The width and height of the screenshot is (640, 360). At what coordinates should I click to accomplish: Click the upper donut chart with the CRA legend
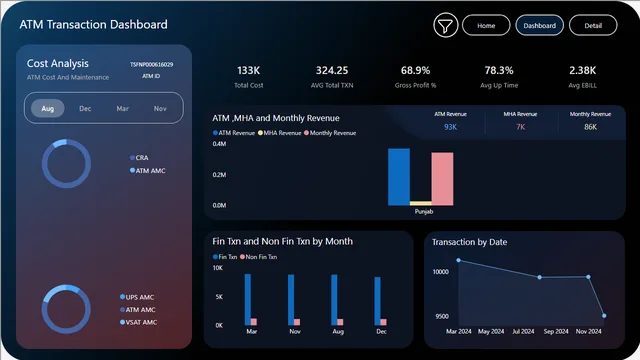[x=66, y=163]
